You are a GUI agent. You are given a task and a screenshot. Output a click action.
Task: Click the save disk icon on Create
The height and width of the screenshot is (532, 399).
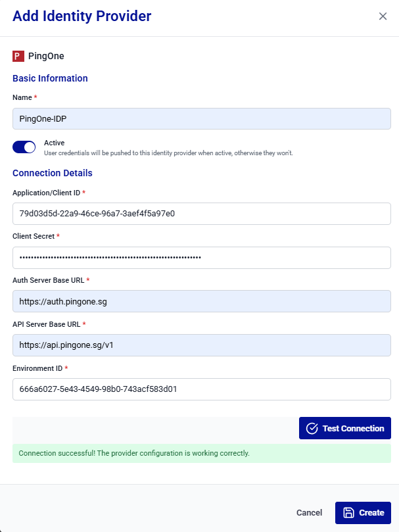[349, 513]
